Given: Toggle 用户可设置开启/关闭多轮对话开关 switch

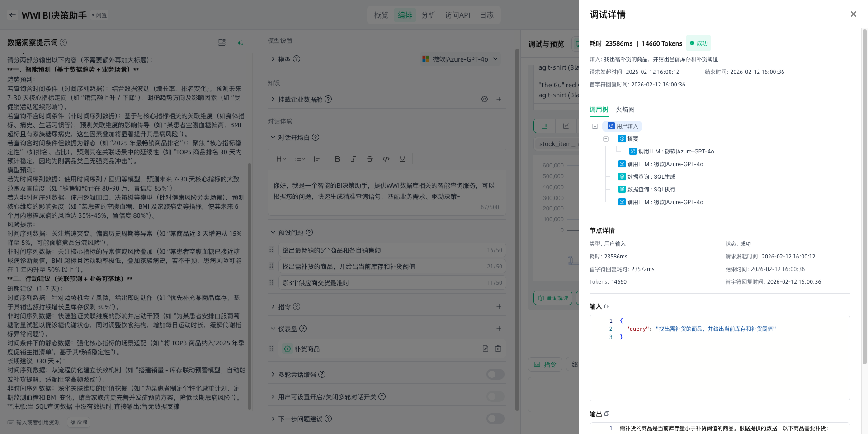Looking at the screenshot, I should [495, 396].
